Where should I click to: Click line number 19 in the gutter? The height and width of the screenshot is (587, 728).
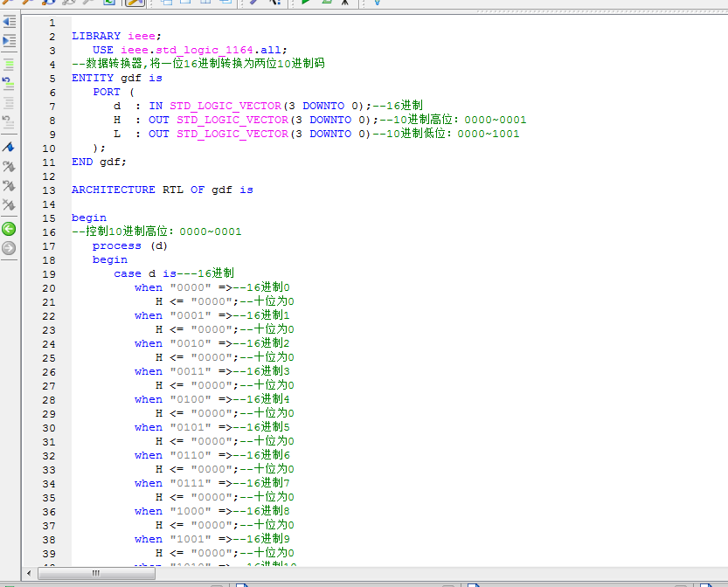tap(49, 273)
